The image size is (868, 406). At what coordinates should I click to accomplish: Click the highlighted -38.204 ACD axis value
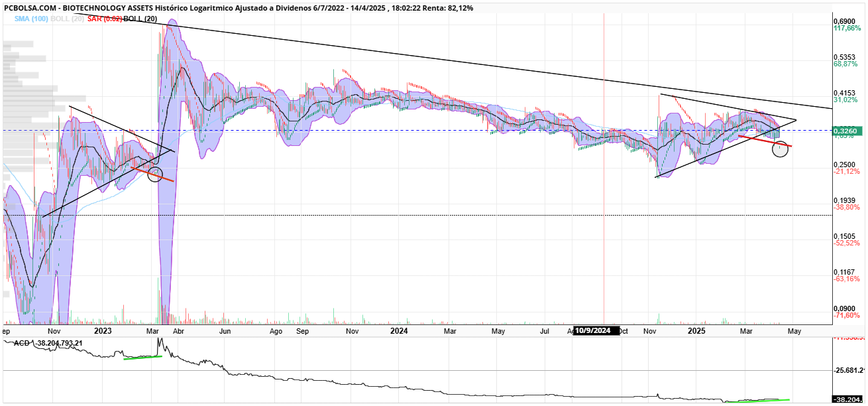pyautogui.click(x=847, y=400)
